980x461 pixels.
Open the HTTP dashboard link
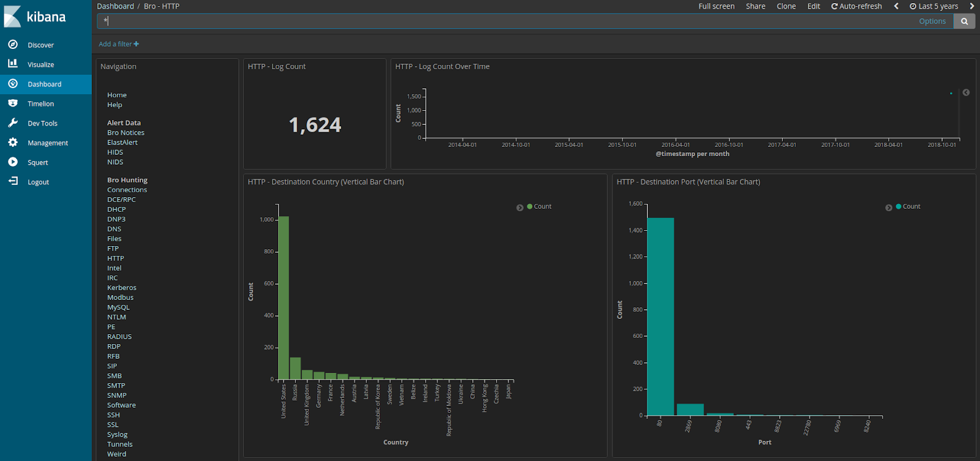tap(115, 258)
